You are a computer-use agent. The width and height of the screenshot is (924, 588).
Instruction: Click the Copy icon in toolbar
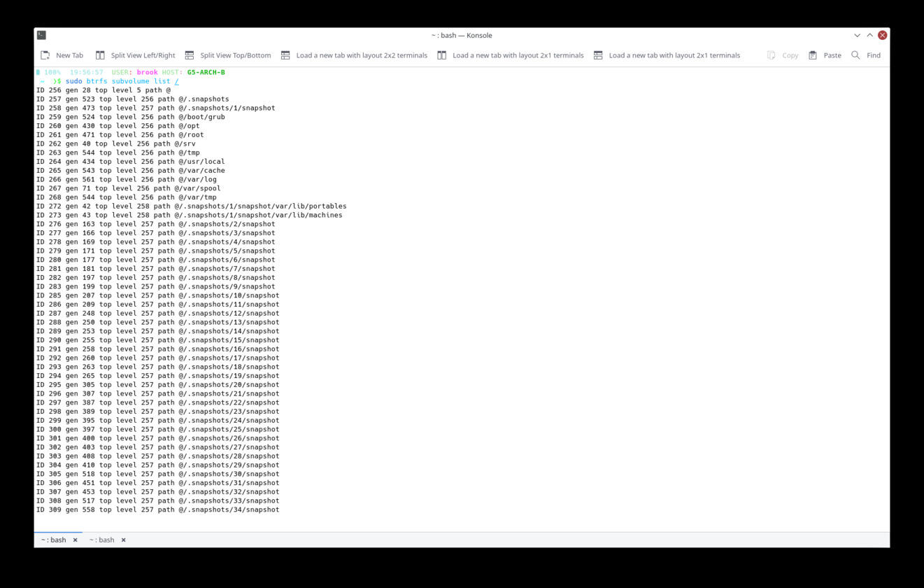pos(772,55)
